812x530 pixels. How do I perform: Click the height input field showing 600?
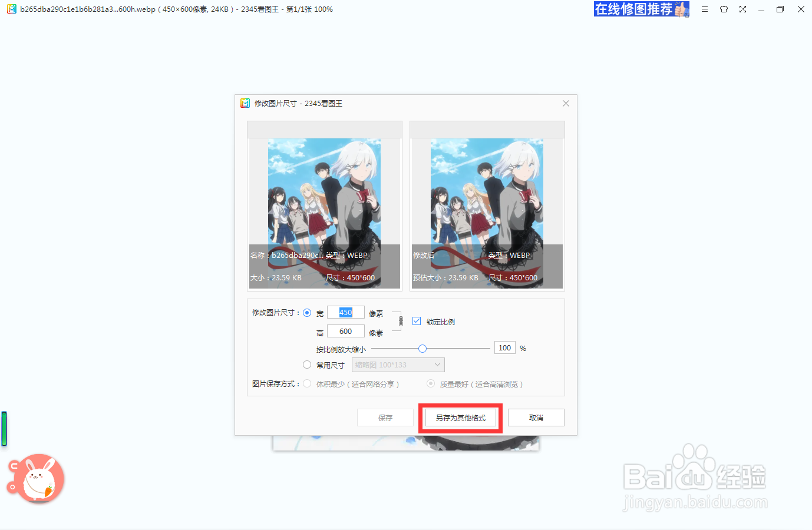point(346,332)
